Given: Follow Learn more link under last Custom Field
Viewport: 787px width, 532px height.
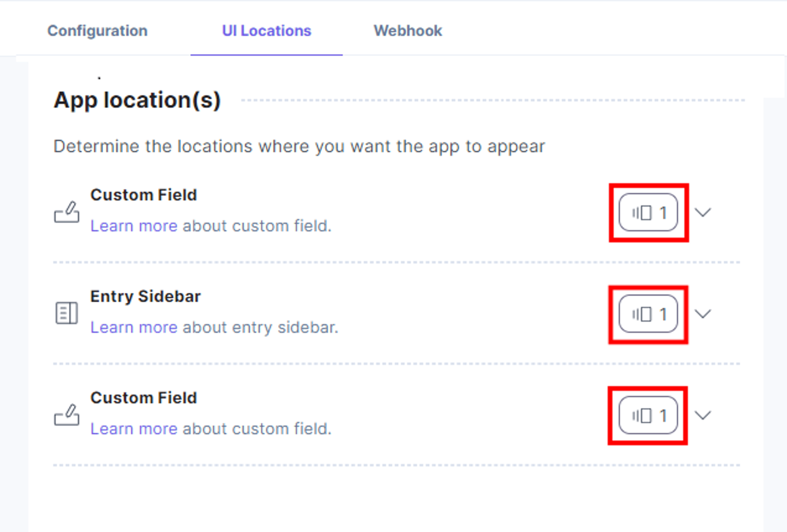Looking at the screenshot, I should click(134, 429).
